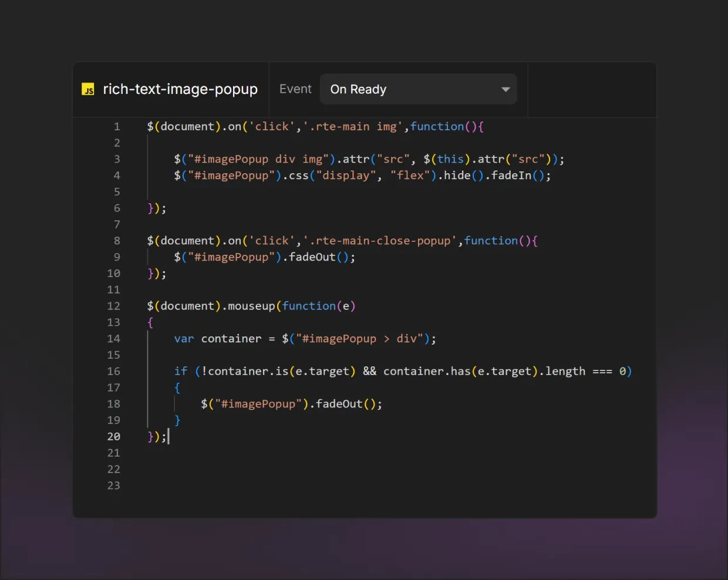728x580 pixels.
Task: Select the rich-text-image-popup tab
Action: click(170, 89)
